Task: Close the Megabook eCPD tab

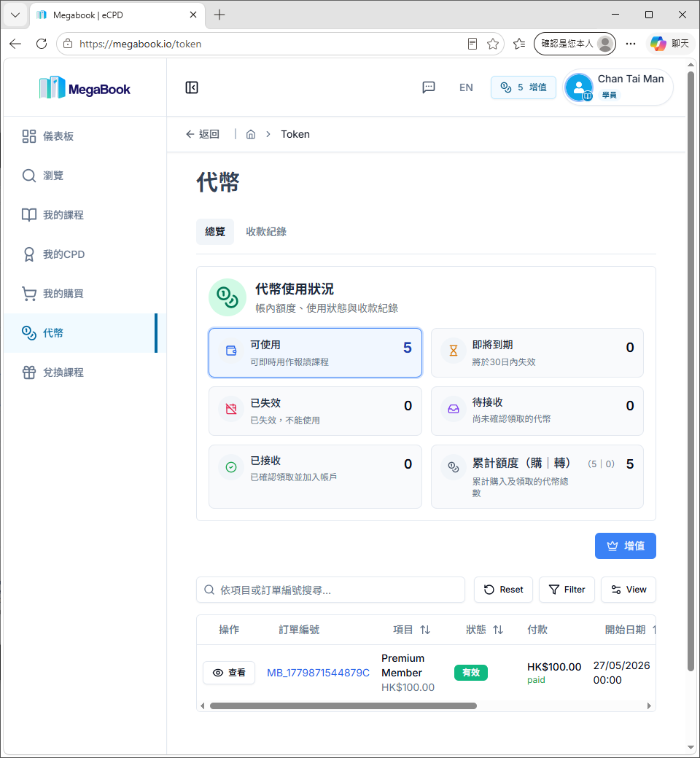Action: [x=193, y=15]
